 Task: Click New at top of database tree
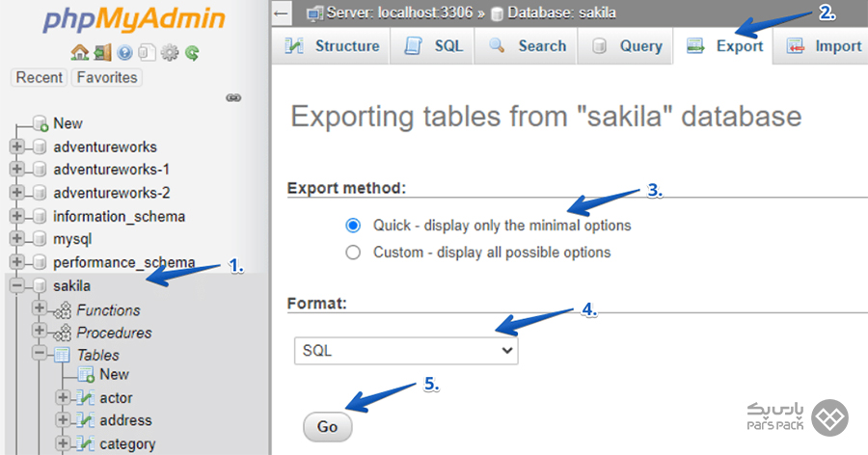click(x=68, y=123)
